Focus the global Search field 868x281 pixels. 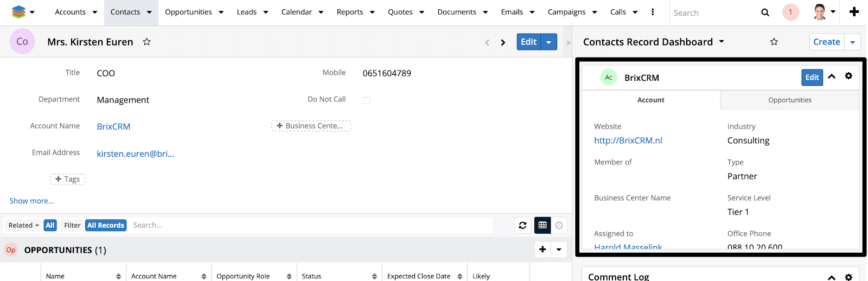713,12
